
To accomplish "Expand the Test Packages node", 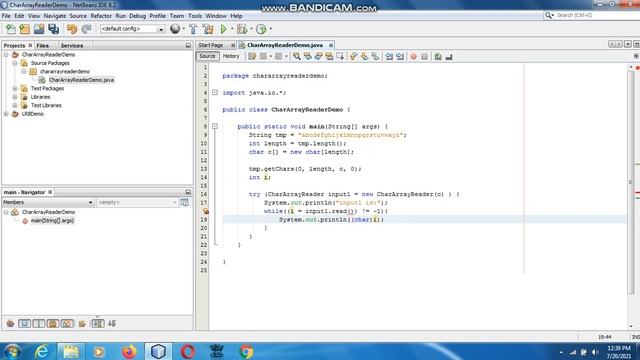I will pos(15,89).
